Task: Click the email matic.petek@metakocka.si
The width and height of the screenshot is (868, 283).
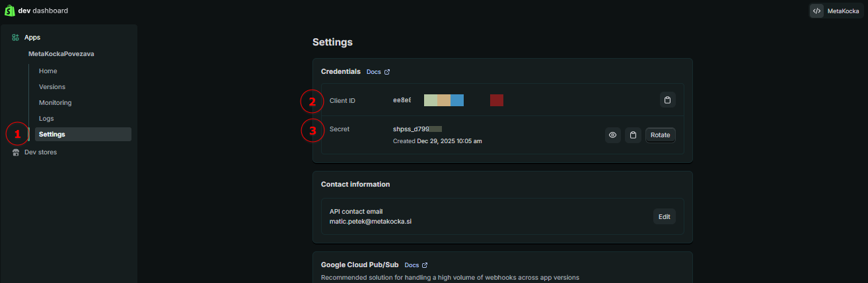Action: pyautogui.click(x=371, y=222)
